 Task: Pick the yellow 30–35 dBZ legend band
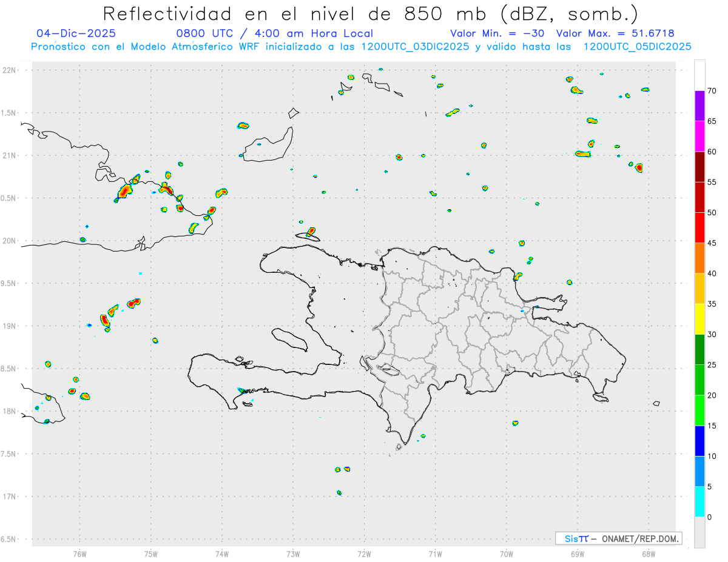point(699,319)
